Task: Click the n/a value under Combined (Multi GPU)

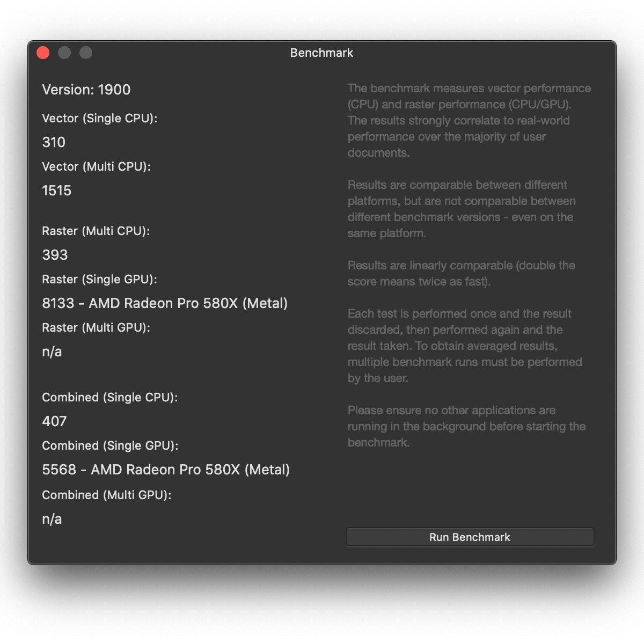Action: [x=52, y=519]
